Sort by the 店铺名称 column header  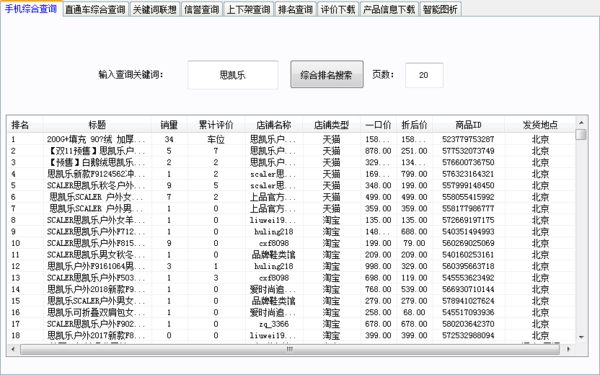click(274, 125)
